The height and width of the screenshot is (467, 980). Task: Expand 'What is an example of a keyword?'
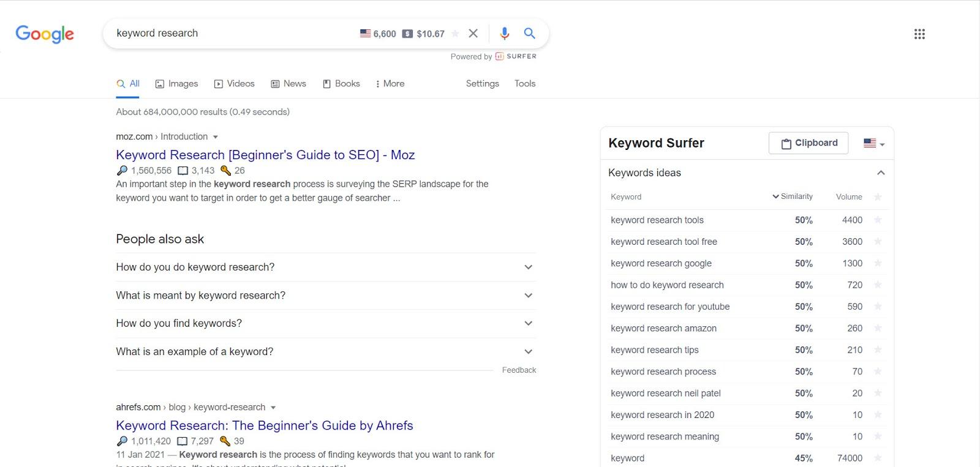[x=528, y=351]
